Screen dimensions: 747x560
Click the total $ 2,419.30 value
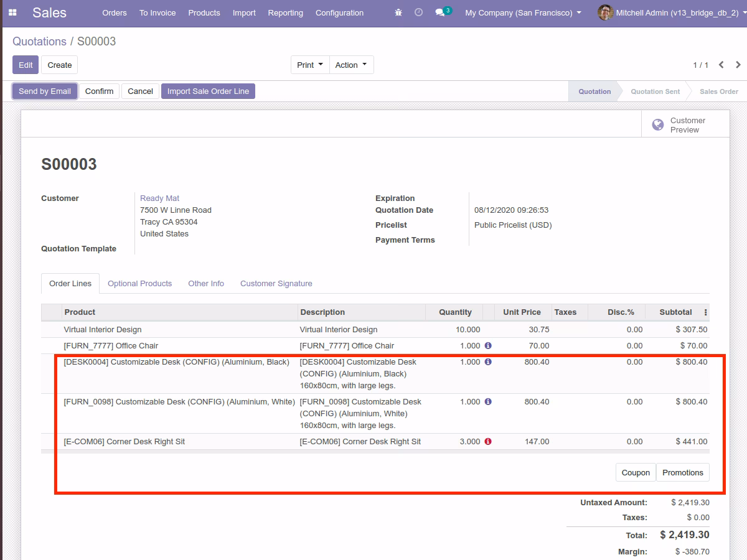(x=684, y=534)
